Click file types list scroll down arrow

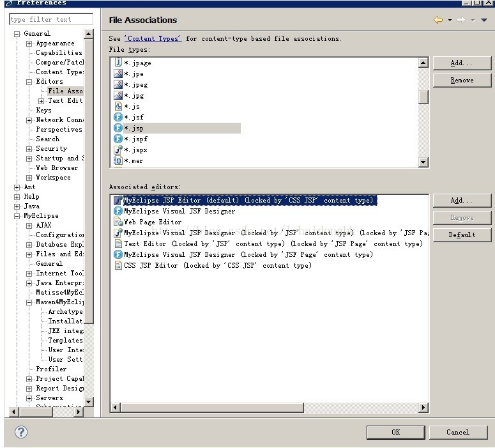(x=423, y=162)
